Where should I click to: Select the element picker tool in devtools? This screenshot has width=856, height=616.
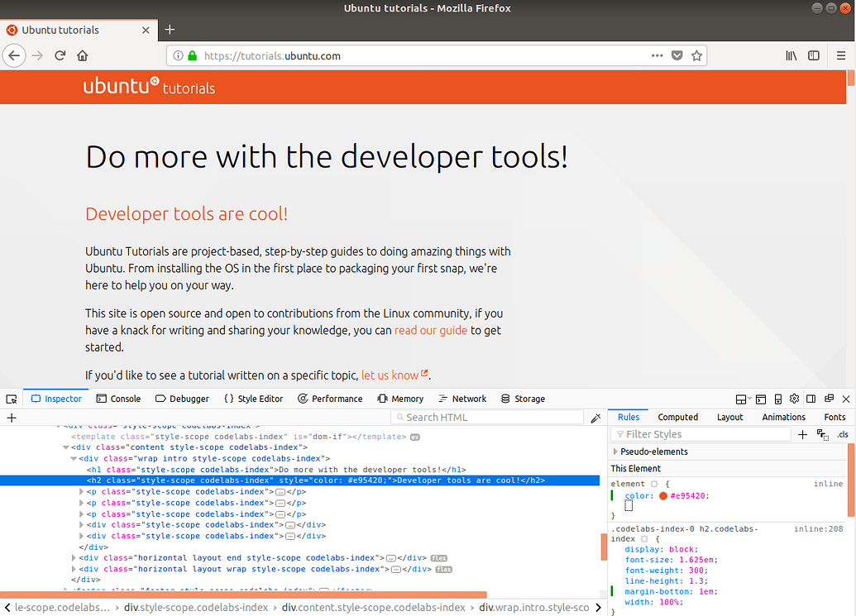coord(11,399)
